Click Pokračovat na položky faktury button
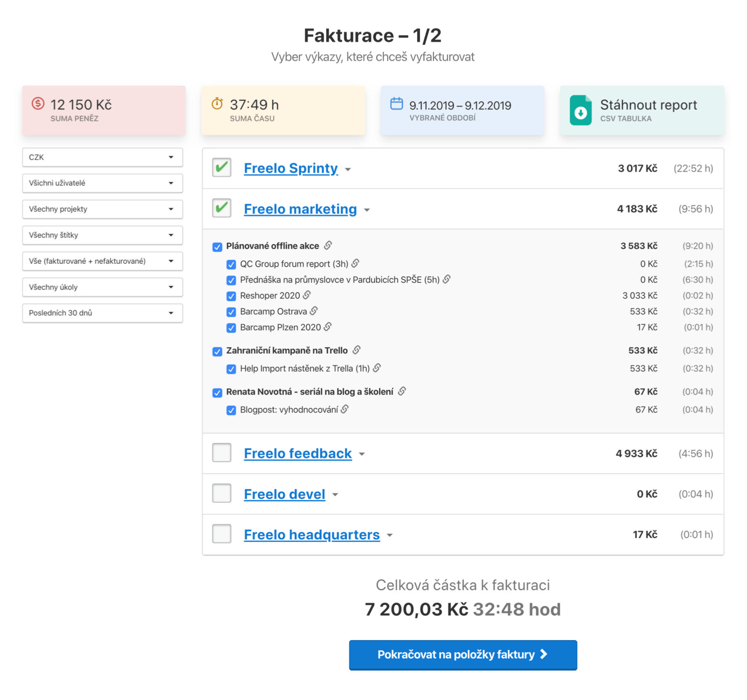Image resolution: width=747 pixels, height=700 pixels. 463,655
